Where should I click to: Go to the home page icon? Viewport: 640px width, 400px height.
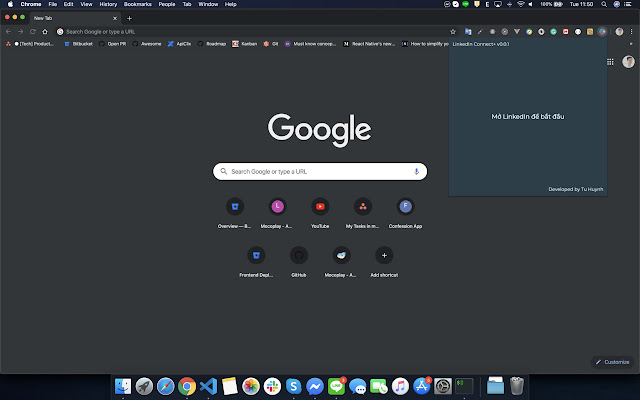[45, 31]
